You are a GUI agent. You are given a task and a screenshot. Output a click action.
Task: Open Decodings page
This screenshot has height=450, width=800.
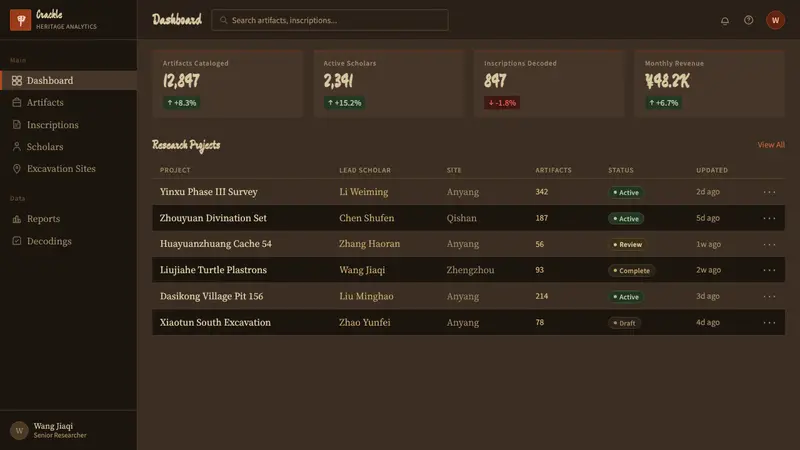[x=68, y=241]
